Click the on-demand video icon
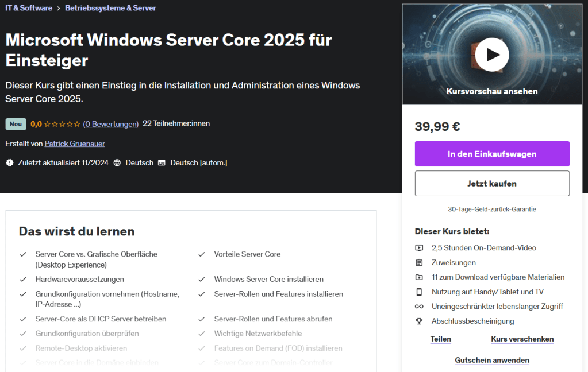The height and width of the screenshot is (372, 588). pyautogui.click(x=419, y=248)
